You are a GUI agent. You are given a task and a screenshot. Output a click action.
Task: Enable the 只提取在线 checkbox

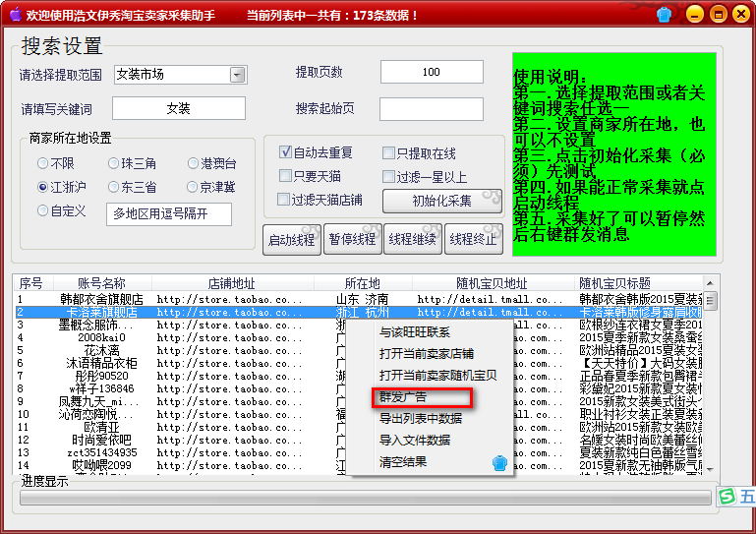[x=388, y=153]
